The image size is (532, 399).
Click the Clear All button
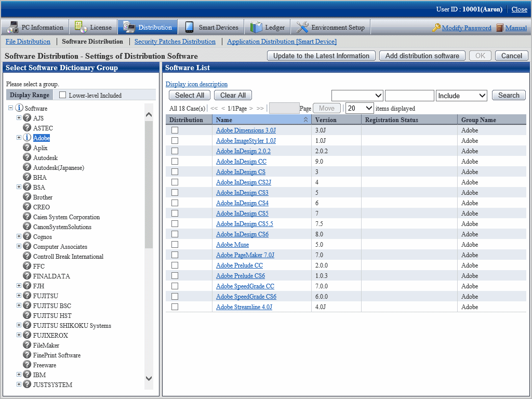(x=233, y=96)
